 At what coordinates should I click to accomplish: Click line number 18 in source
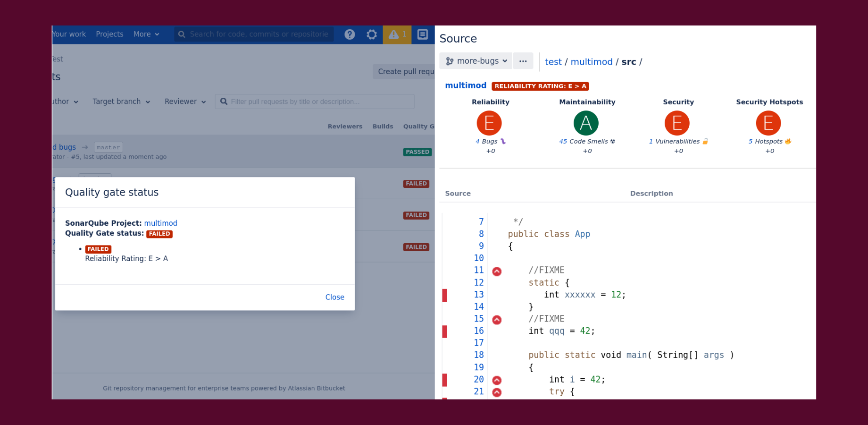479,355
